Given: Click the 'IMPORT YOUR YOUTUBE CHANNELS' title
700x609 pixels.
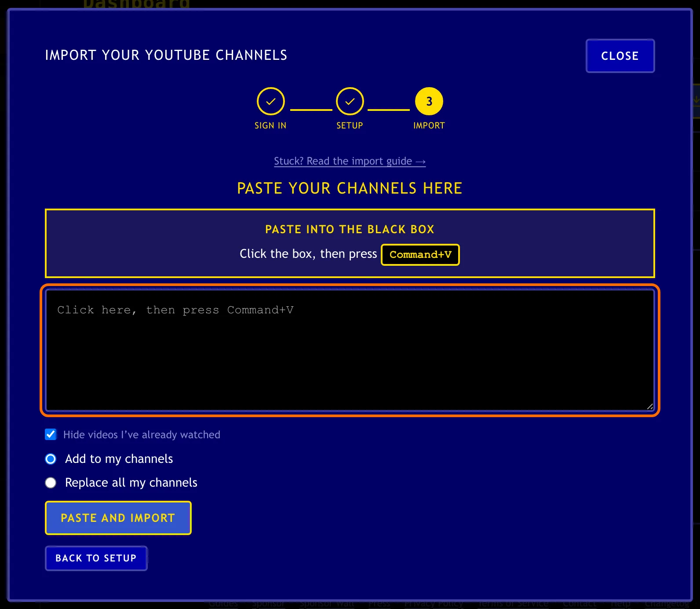Looking at the screenshot, I should coord(166,55).
